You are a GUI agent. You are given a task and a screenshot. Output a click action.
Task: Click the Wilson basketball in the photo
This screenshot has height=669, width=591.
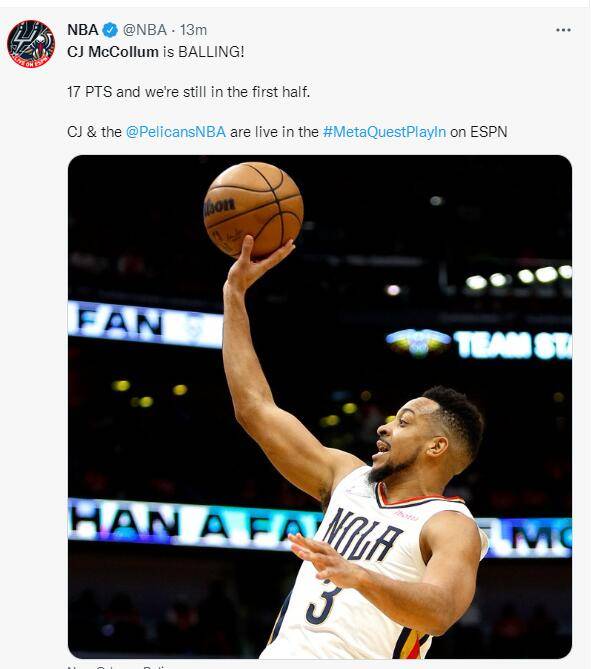click(253, 210)
